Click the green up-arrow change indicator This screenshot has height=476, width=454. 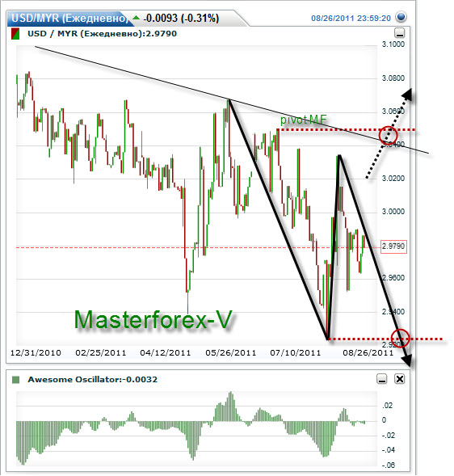tap(136, 18)
